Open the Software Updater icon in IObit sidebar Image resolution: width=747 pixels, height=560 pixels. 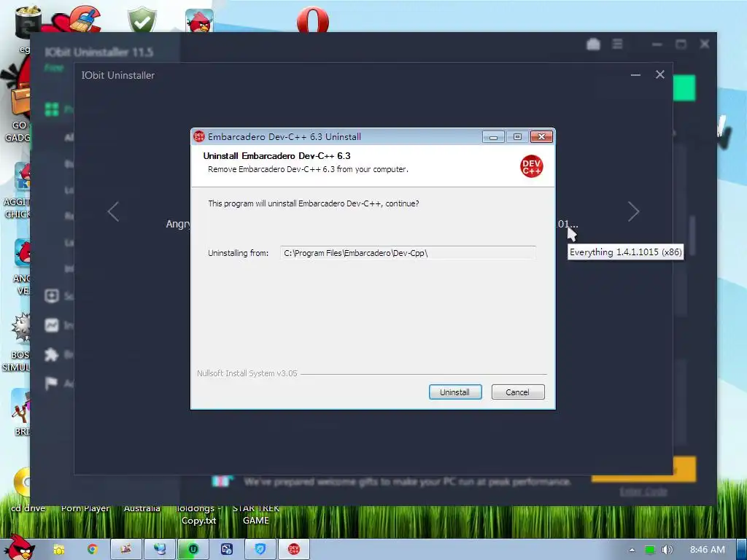tap(52, 296)
